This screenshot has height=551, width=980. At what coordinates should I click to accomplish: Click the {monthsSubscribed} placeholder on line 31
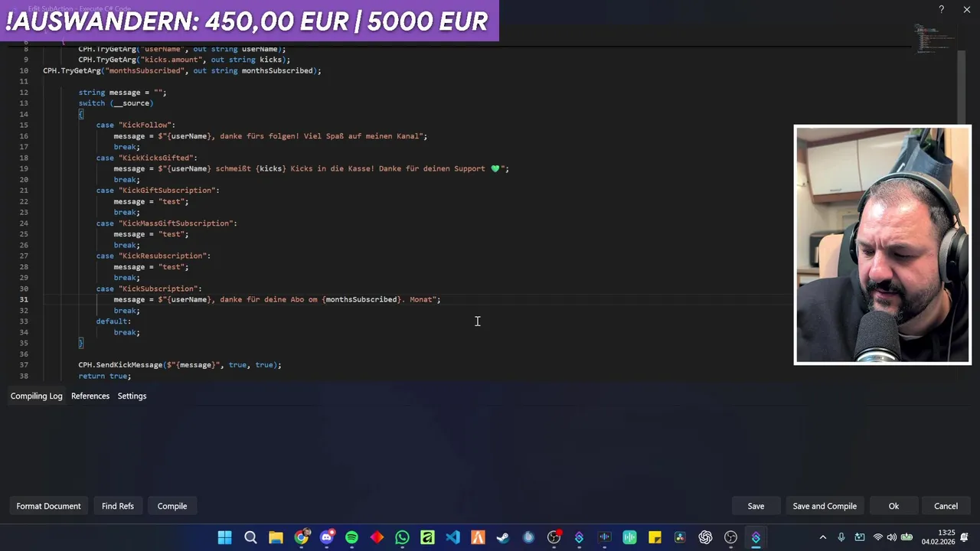(x=361, y=299)
